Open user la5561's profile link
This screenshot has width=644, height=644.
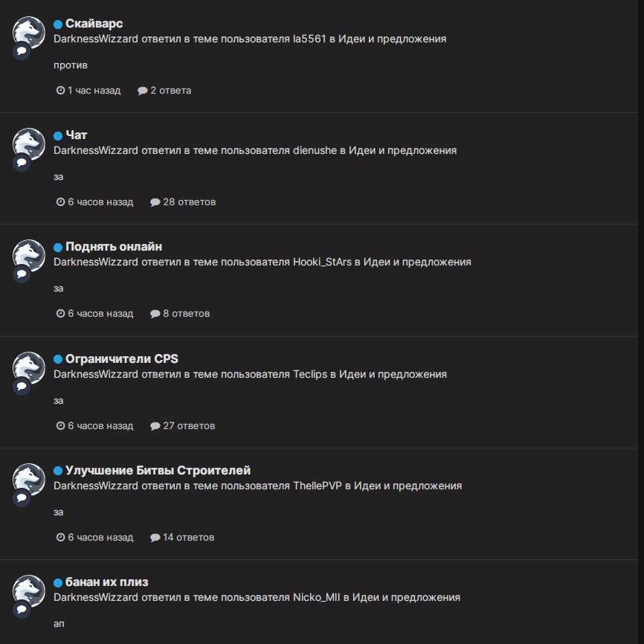309,39
